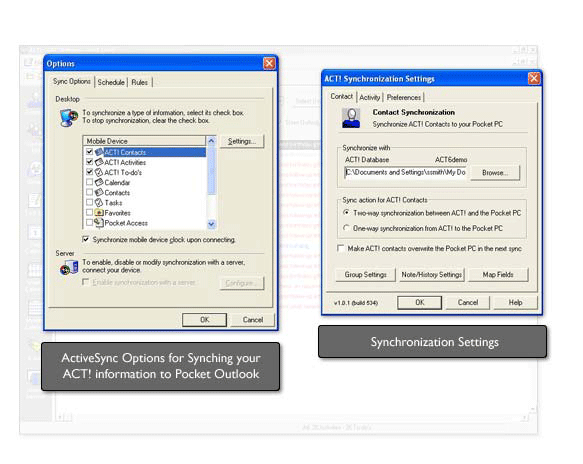Viewport: 583px width, 464px height.
Task: Switch to the Preferences tab
Action: point(404,97)
